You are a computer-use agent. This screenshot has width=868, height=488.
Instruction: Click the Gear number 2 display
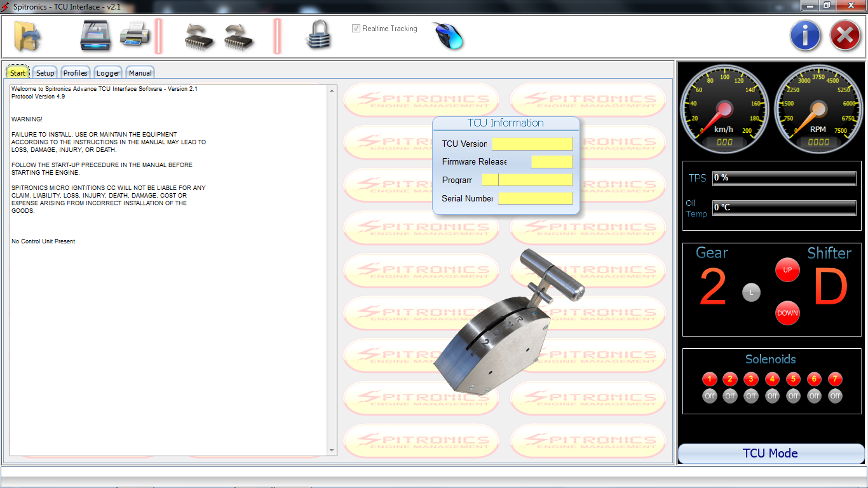pos(713,288)
